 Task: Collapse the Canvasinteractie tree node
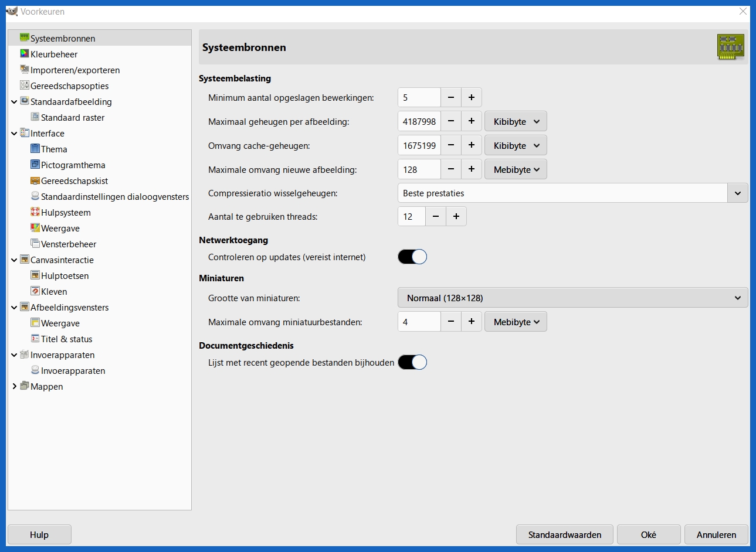coord(14,260)
